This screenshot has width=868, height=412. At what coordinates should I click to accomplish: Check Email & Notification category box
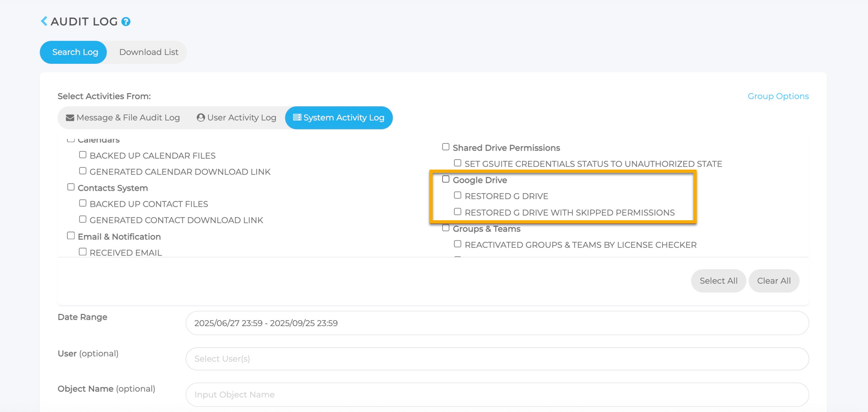(x=71, y=236)
